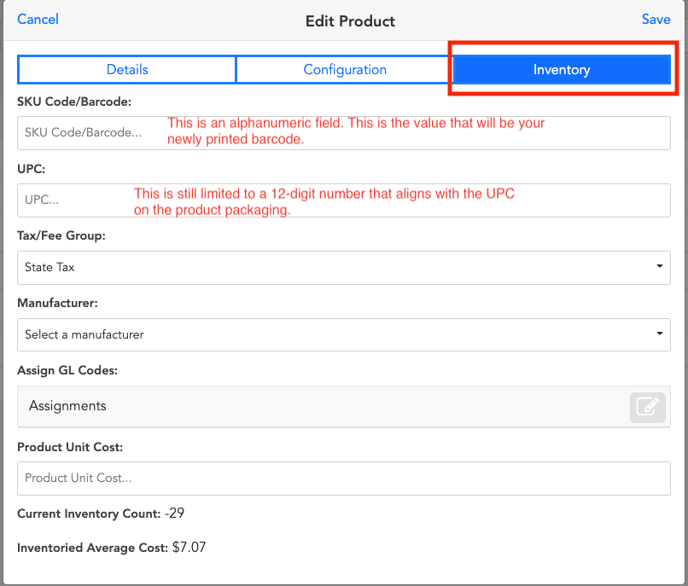
Task: Cancel editing the product
Action: coord(38,19)
